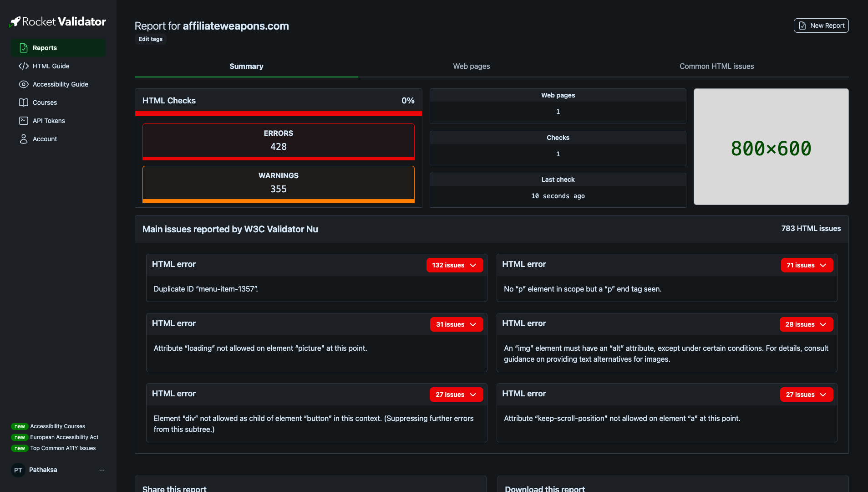The image size is (868, 492).
Task: Click the Rocket Validator logo
Action: point(57,21)
